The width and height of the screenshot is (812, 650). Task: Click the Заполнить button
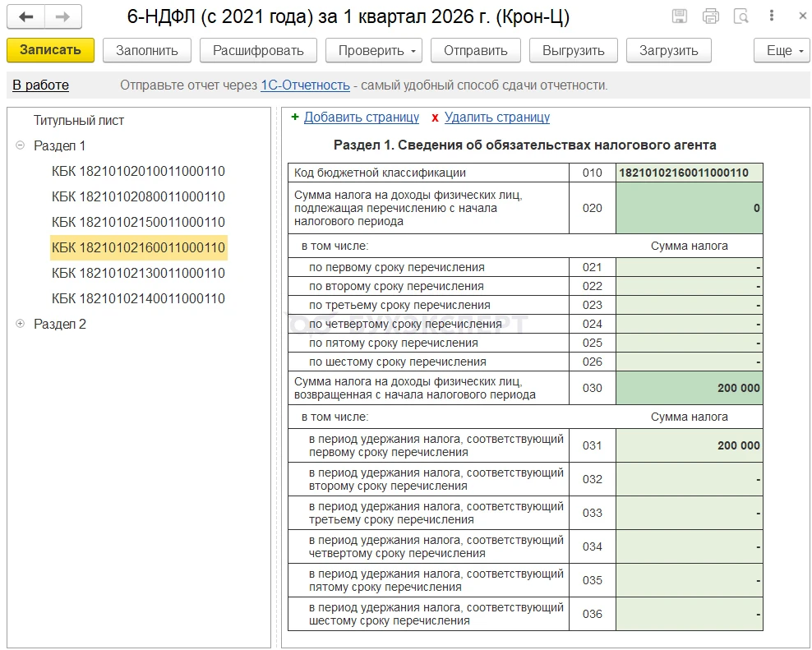pos(147,50)
